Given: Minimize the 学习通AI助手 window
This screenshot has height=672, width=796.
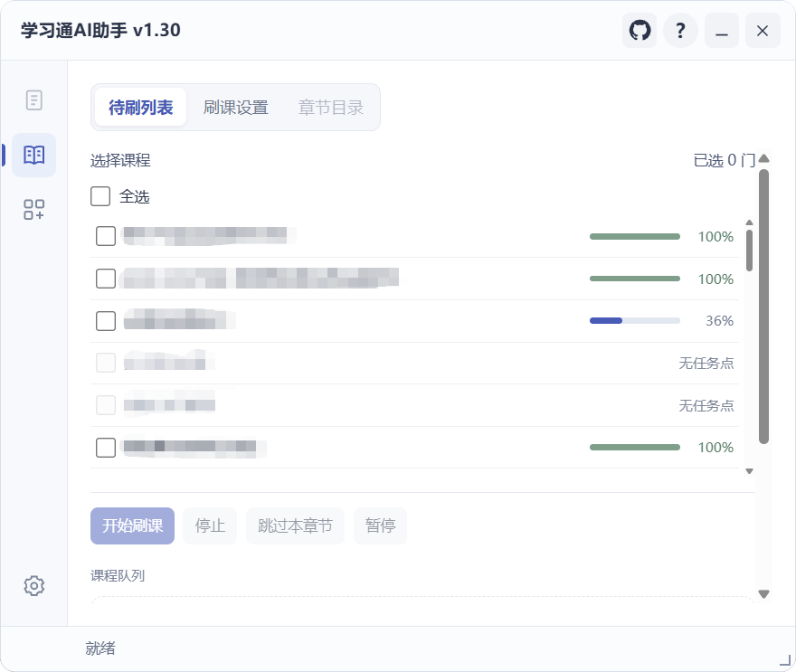Looking at the screenshot, I should (x=722, y=31).
